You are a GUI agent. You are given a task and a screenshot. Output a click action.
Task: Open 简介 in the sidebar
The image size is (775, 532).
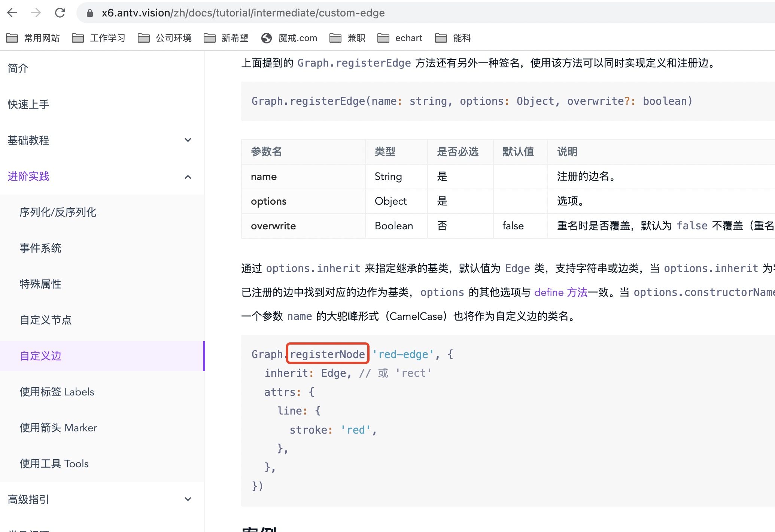click(x=18, y=68)
